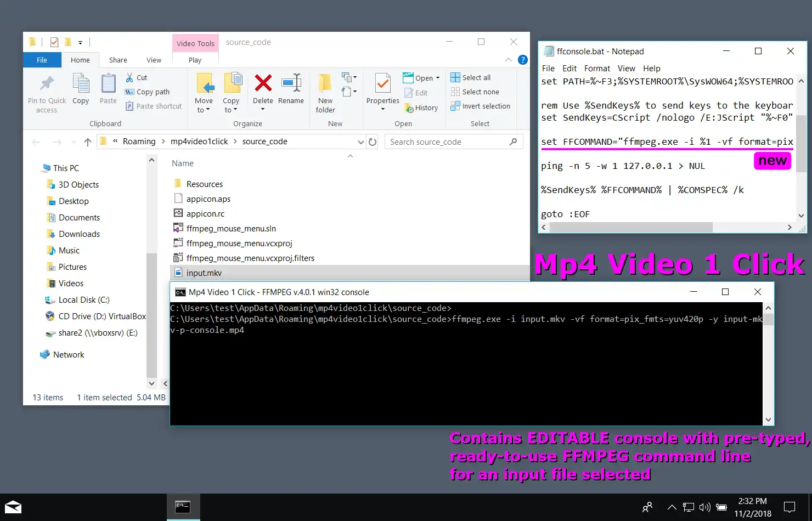Click the Explorer help question mark
The height and width of the screenshot is (521, 812).
click(x=523, y=60)
